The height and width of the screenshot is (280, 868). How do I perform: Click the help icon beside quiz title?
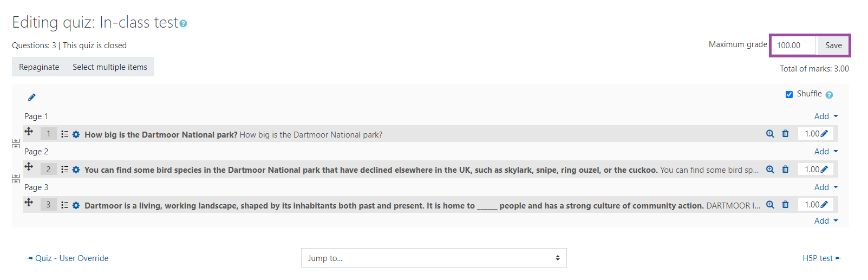(x=184, y=24)
